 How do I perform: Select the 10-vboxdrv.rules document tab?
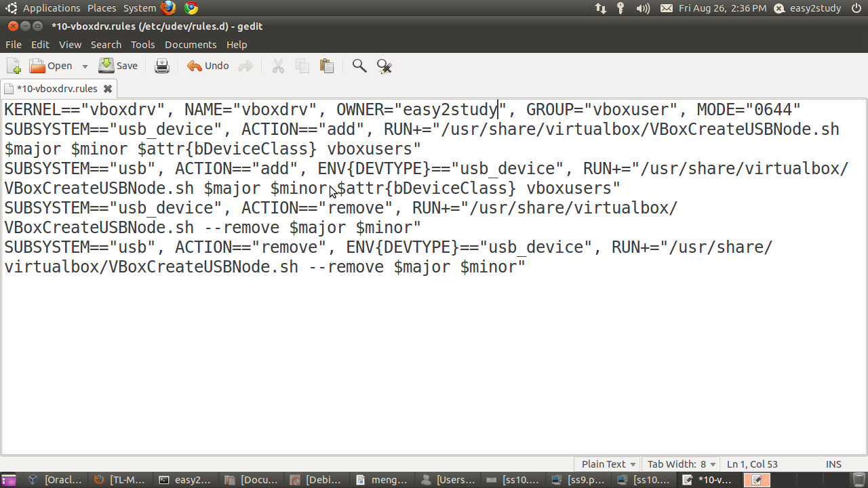57,89
